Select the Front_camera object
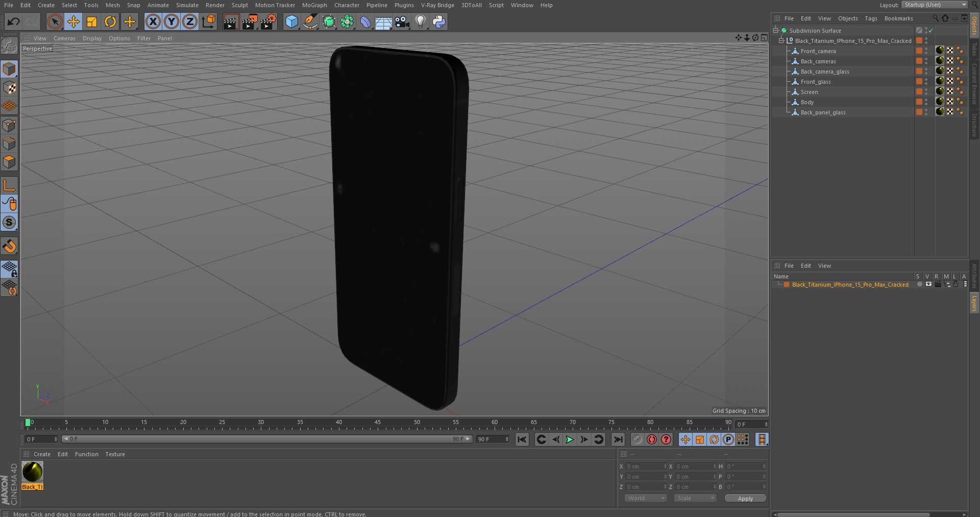Image resolution: width=980 pixels, height=517 pixels. [x=818, y=51]
